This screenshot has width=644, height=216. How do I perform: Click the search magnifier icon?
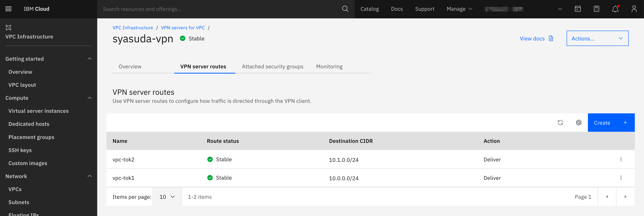345,9
